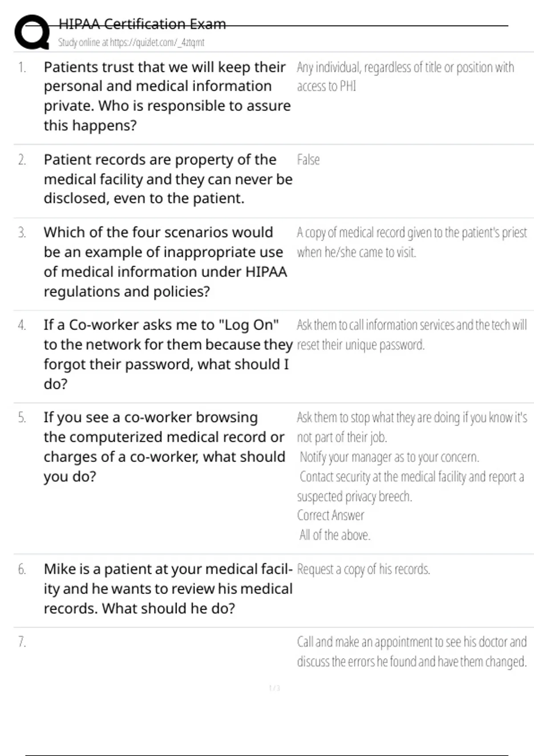534x756 pixels.
Task: Select question 5 about co-worker browsing records
Action: pos(164,447)
